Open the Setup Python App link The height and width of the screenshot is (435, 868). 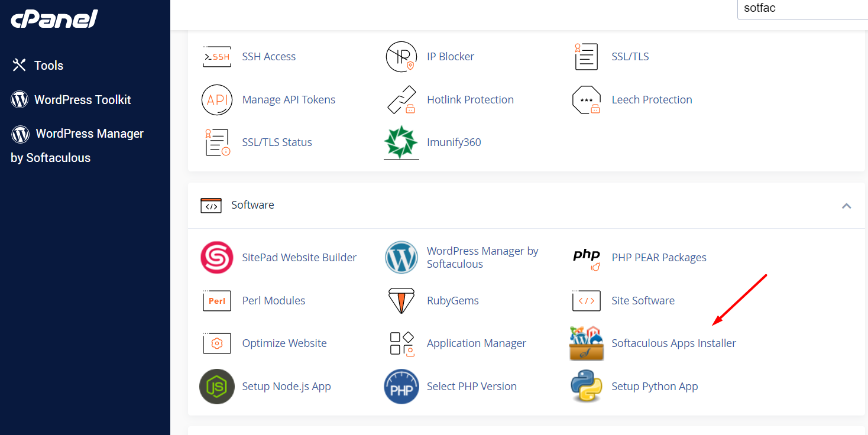point(655,387)
